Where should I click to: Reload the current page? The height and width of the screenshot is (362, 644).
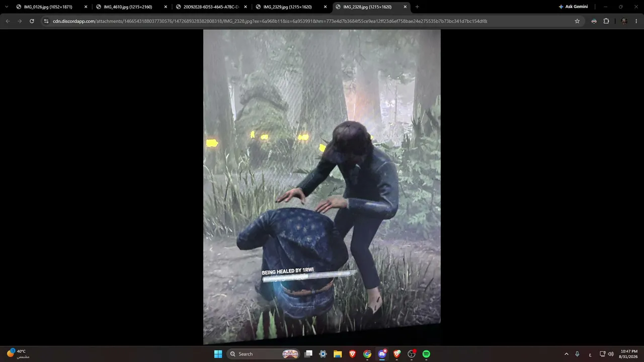click(x=32, y=21)
